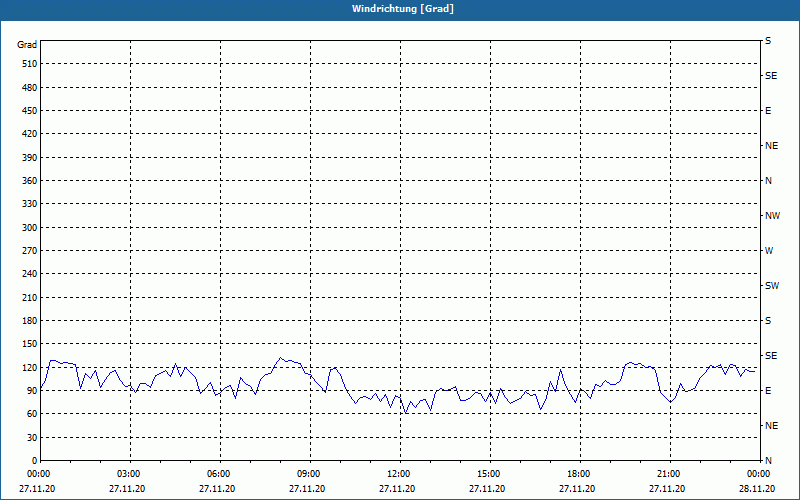Select the 09:00 time marker
Image resolution: width=800 pixels, height=500 pixels.
click(x=309, y=474)
